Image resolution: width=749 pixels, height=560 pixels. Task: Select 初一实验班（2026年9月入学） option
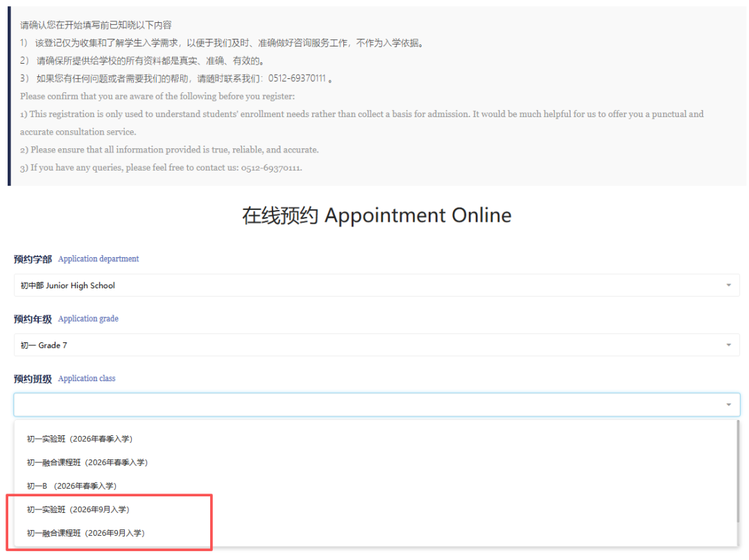coord(78,509)
